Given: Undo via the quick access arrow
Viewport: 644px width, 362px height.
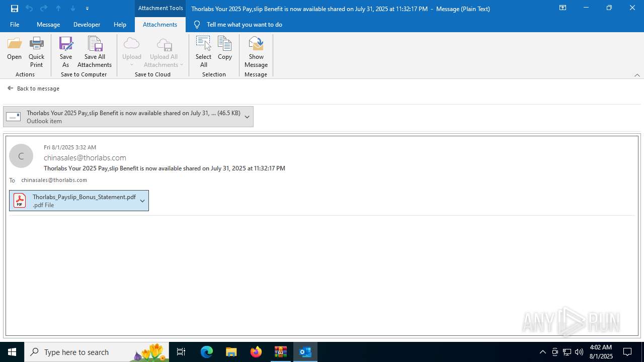Looking at the screenshot, I should click(29, 8).
